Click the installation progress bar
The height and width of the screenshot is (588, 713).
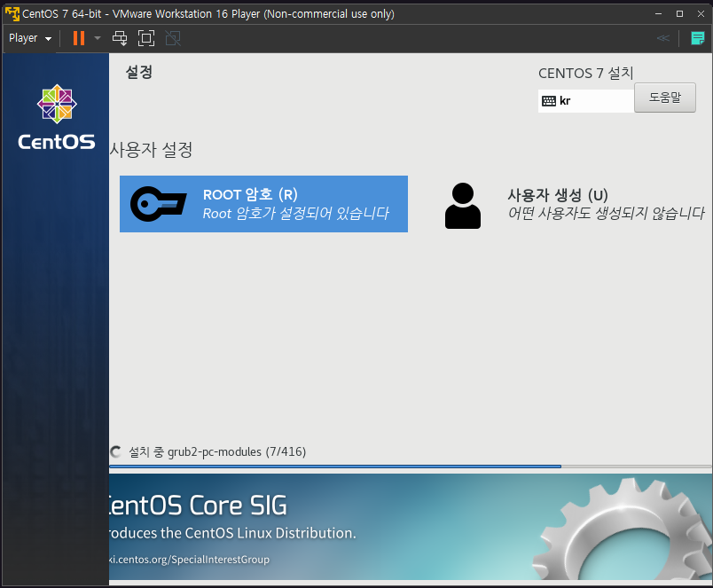pyautogui.click(x=411, y=466)
